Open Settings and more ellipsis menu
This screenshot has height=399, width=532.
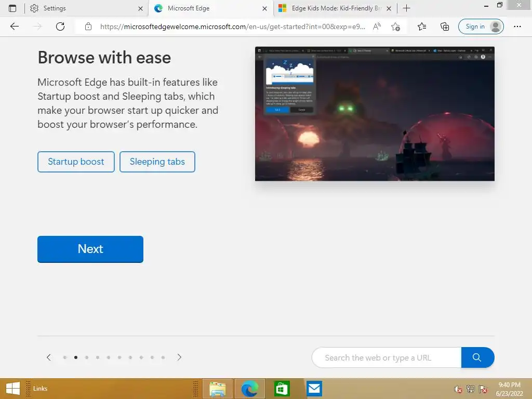pyautogui.click(x=517, y=26)
